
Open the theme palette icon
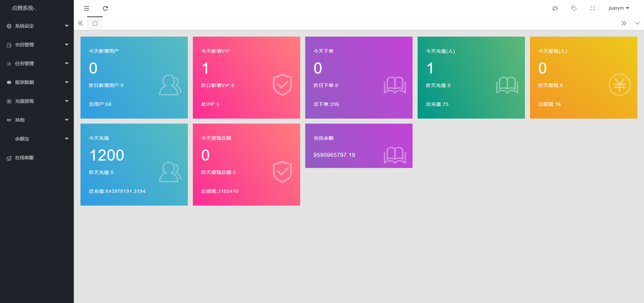tap(555, 8)
